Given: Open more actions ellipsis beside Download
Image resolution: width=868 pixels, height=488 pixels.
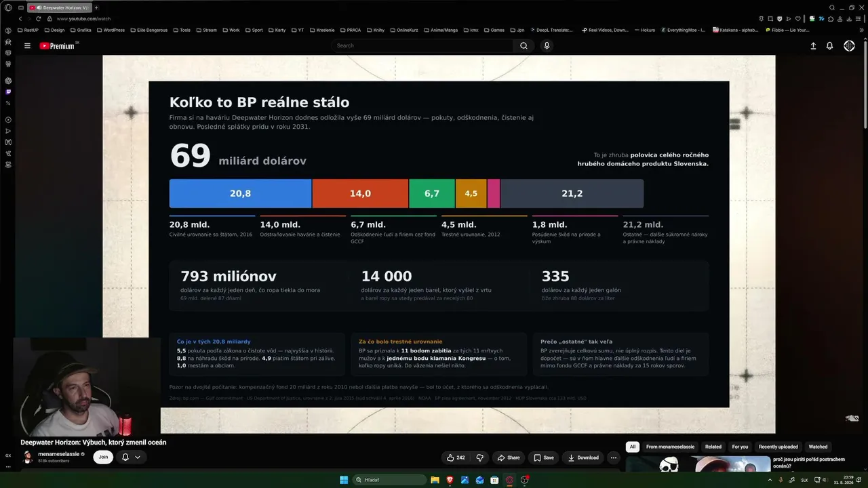Looking at the screenshot, I should click(614, 457).
